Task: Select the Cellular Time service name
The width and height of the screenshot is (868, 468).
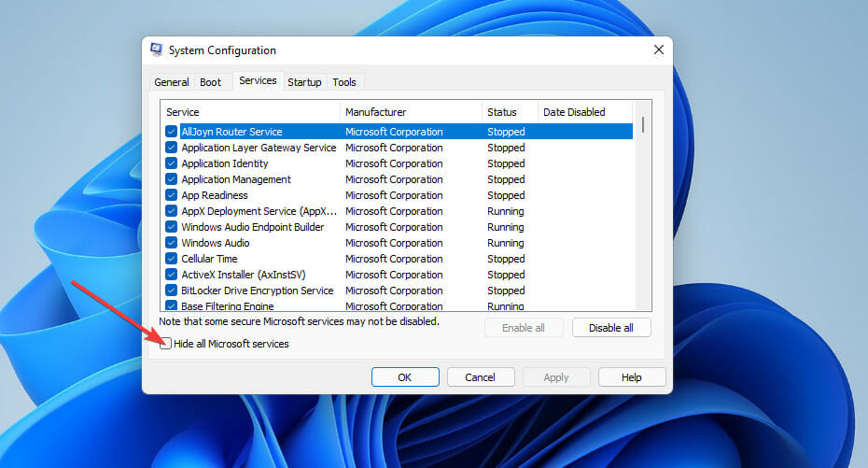Action: (209, 259)
